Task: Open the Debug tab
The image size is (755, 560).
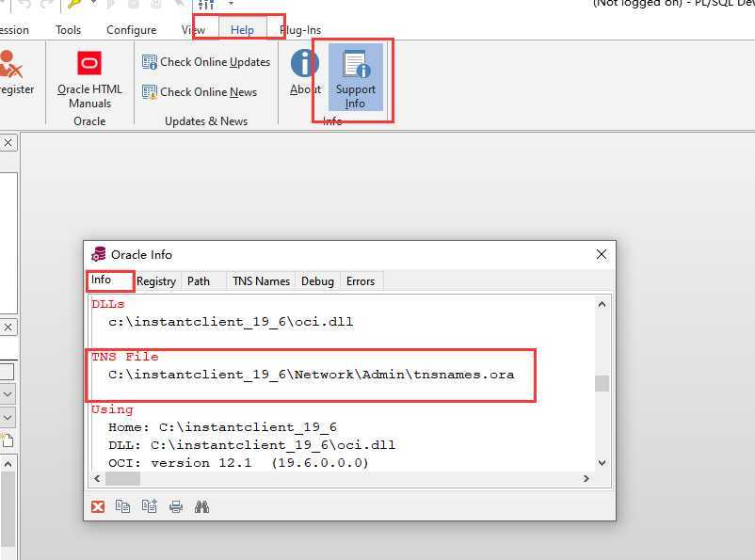Action: (x=317, y=281)
